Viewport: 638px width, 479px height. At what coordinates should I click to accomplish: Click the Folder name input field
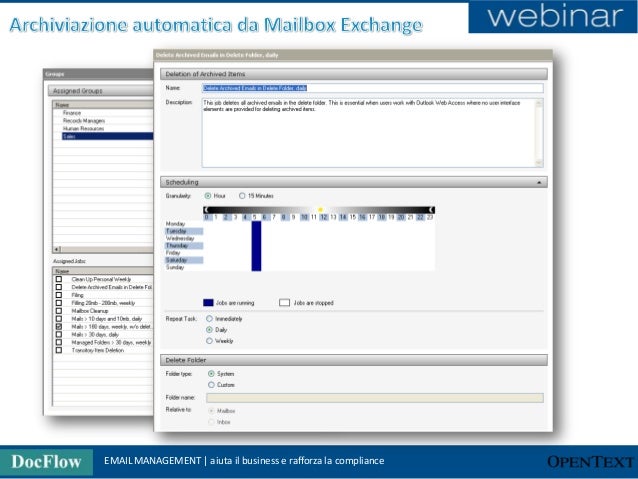pos(375,398)
